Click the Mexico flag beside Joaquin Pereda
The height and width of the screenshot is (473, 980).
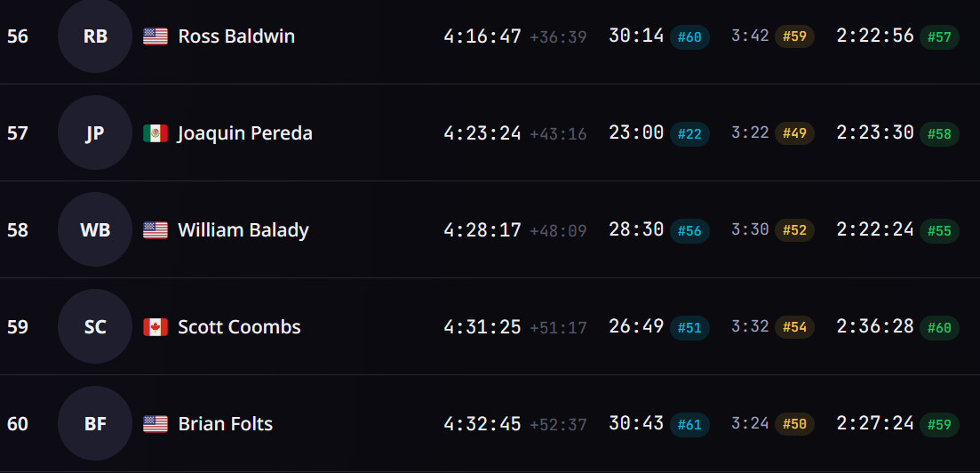pos(155,133)
